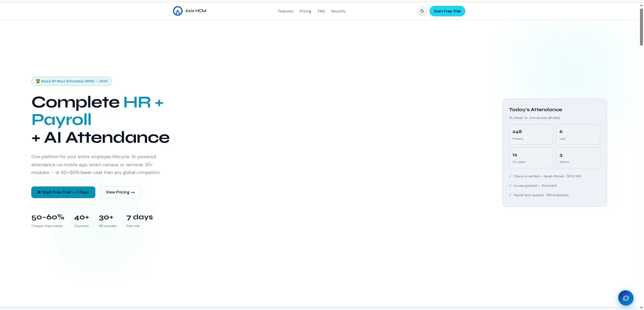Click the page's vertical scrollbar thumb

(641, 27)
